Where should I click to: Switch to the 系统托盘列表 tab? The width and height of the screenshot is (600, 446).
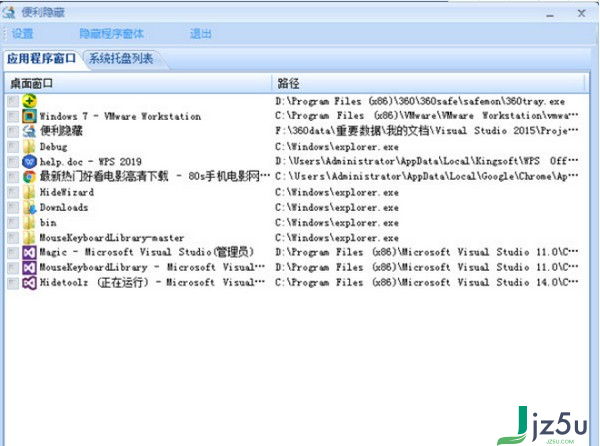point(121,59)
